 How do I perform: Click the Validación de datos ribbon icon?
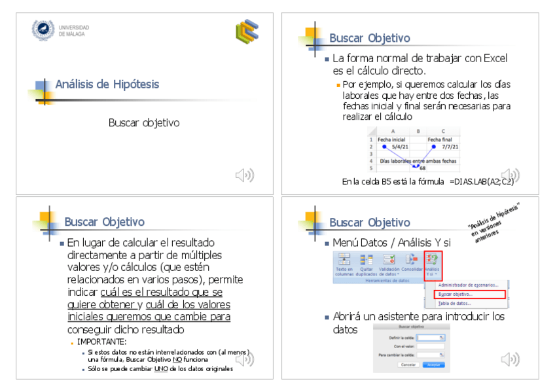(x=389, y=260)
